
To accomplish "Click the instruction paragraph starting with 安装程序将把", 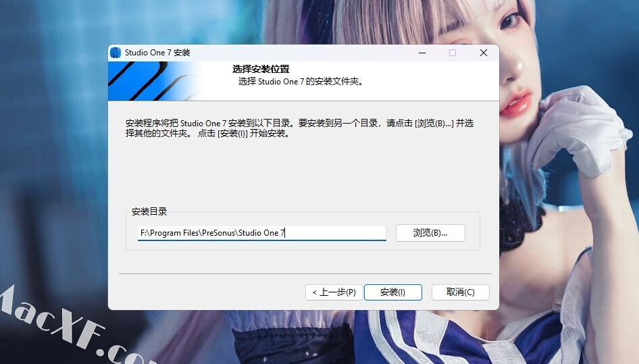I will point(299,128).
